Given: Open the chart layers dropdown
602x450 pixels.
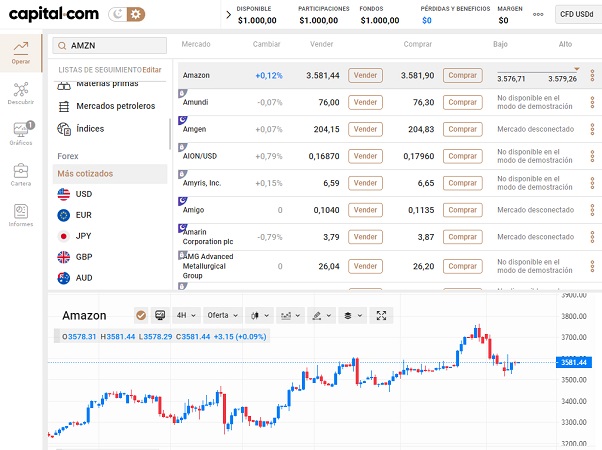Looking at the screenshot, I should (x=353, y=316).
